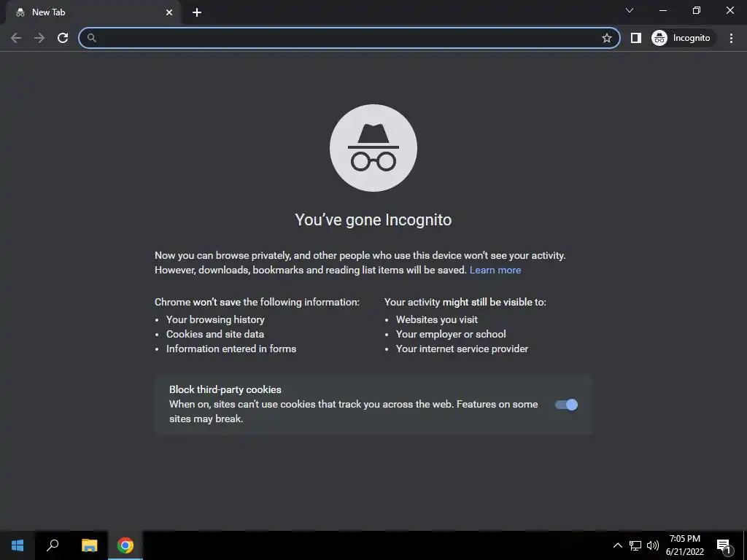Image resolution: width=747 pixels, height=560 pixels.
Task: Toggle Block third-party cookies switch
Action: pos(566,405)
